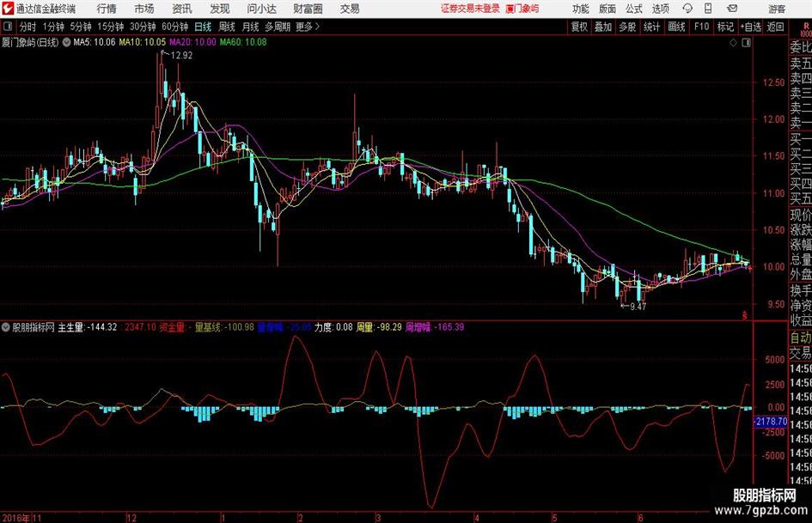
Task: Click the 2016年 11 date label on timeline
Action: pos(21,518)
